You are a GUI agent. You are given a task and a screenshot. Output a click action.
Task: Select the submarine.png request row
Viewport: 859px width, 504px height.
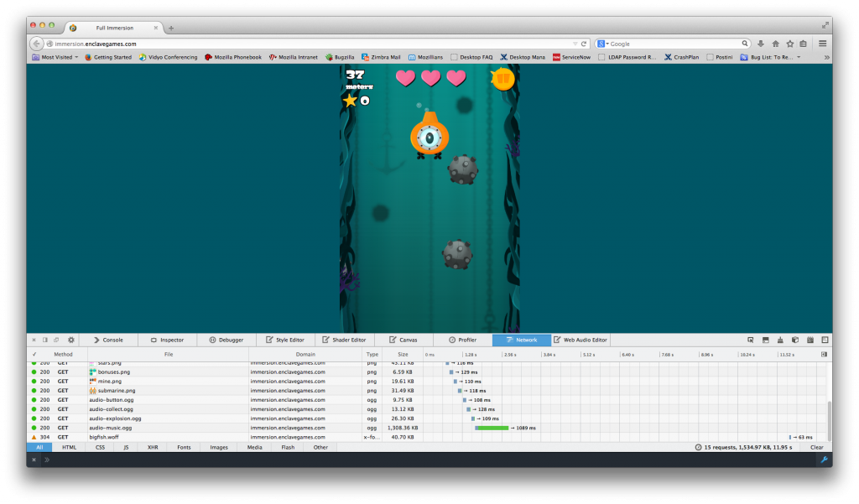pos(427,391)
